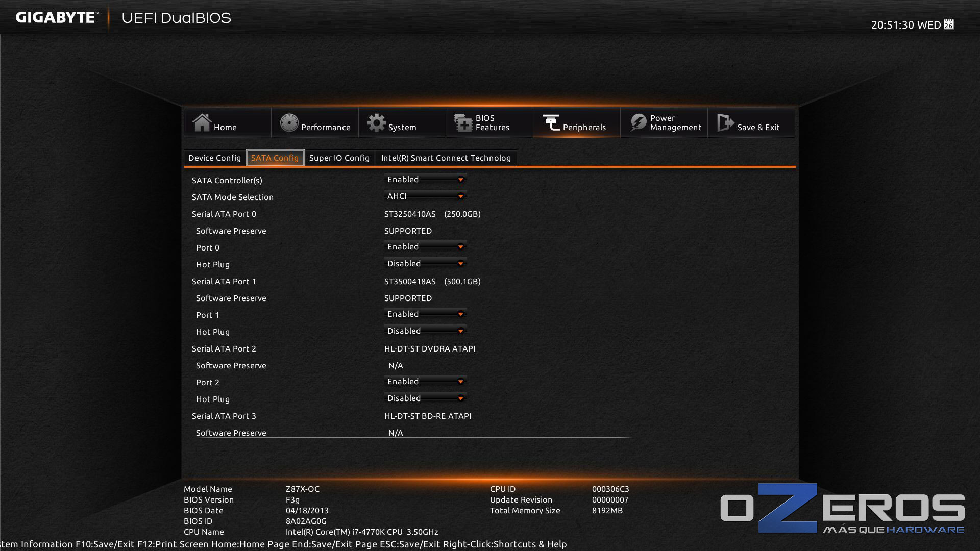Image resolution: width=980 pixels, height=551 pixels.
Task: Click Hot Plug label under Port 2
Action: pyautogui.click(x=213, y=399)
